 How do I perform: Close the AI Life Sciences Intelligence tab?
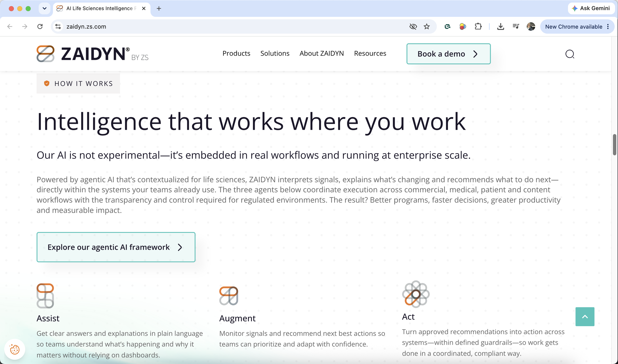pyautogui.click(x=144, y=8)
